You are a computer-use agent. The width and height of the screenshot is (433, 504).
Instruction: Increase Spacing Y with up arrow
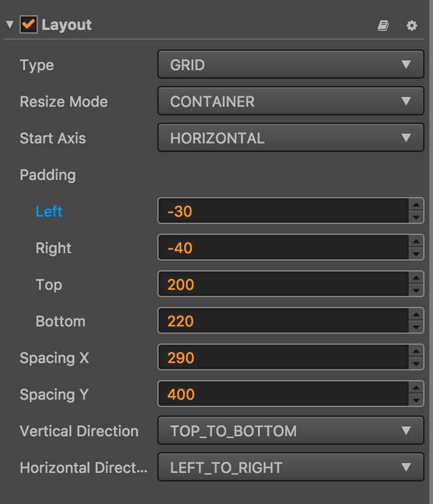pos(417,389)
